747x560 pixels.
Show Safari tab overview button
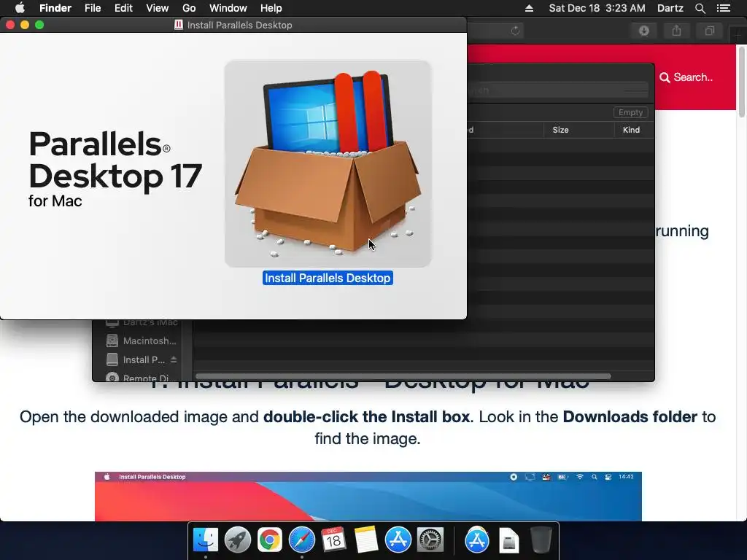(x=709, y=31)
